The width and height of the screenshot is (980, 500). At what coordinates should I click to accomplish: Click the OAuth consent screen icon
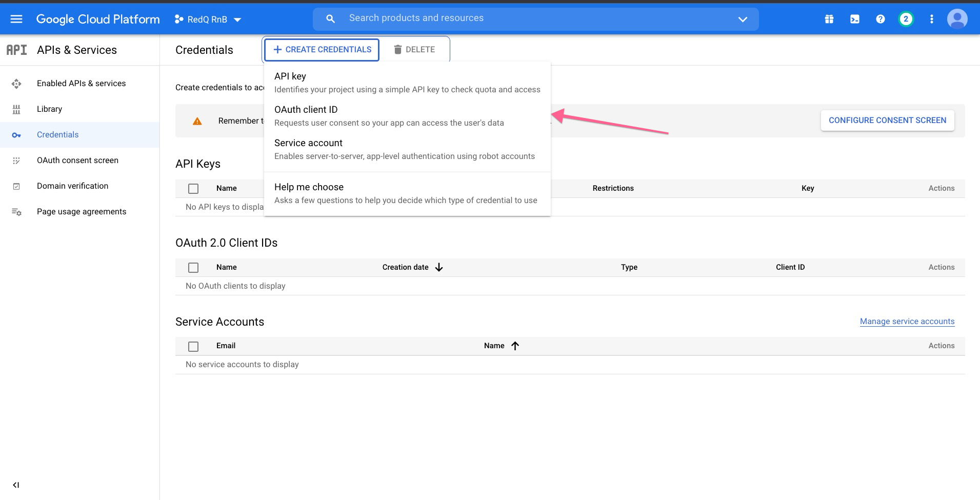coord(16,161)
